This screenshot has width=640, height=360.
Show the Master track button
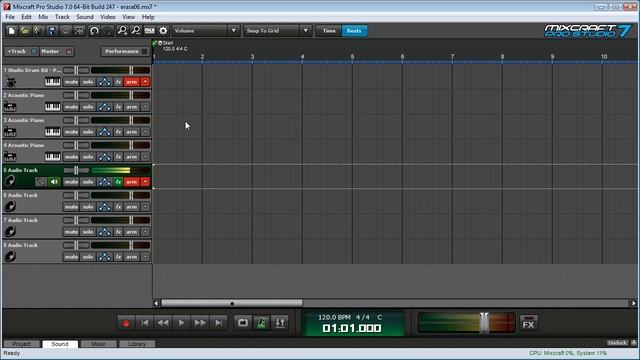[x=56, y=51]
